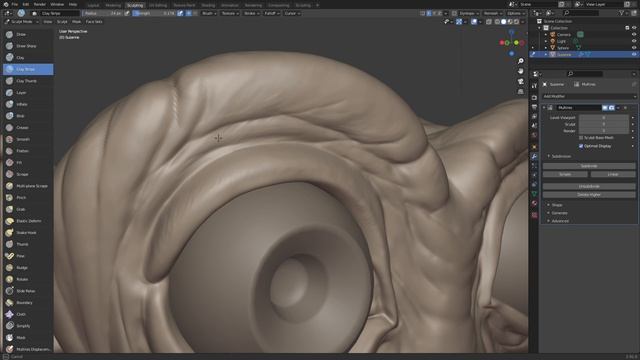Open the File menu

pyautogui.click(x=15, y=4)
